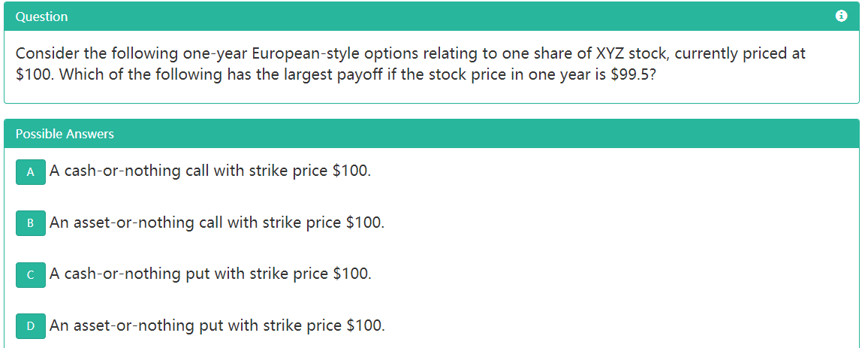The image size is (868, 348).
Task: Select the green C answer badge
Action: [31, 274]
